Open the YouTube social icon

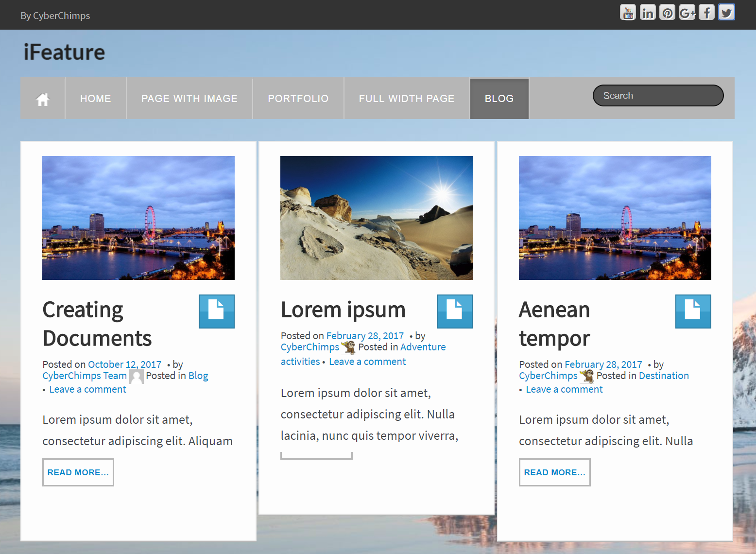[x=628, y=12]
